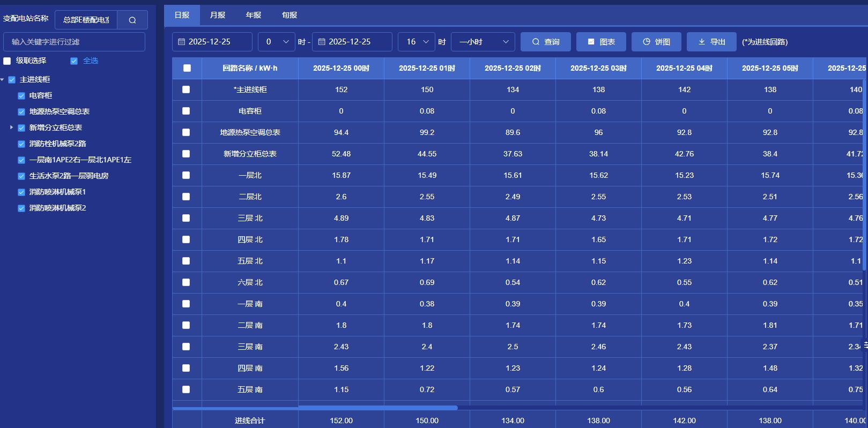
Task: Focus the 输入关键字进行过滤 filter input
Action: click(74, 42)
